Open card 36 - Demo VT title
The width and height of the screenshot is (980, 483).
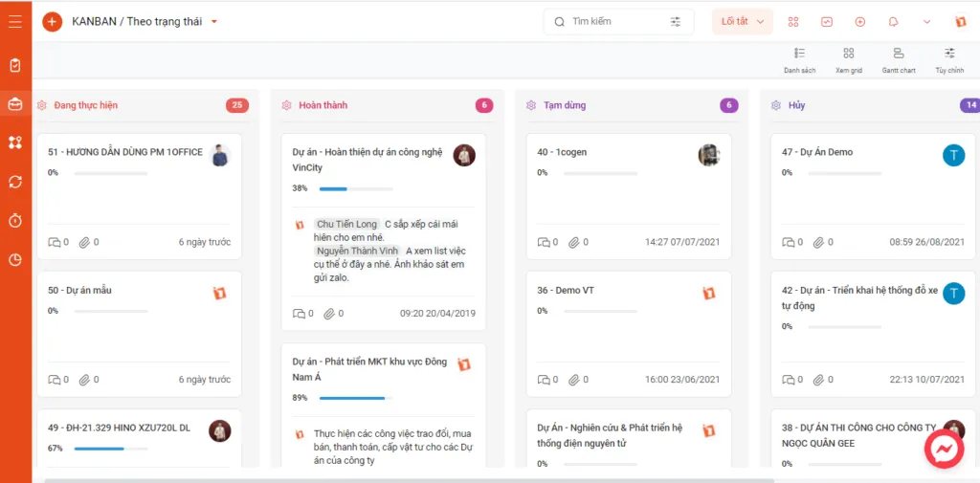(x=566, y=291)
